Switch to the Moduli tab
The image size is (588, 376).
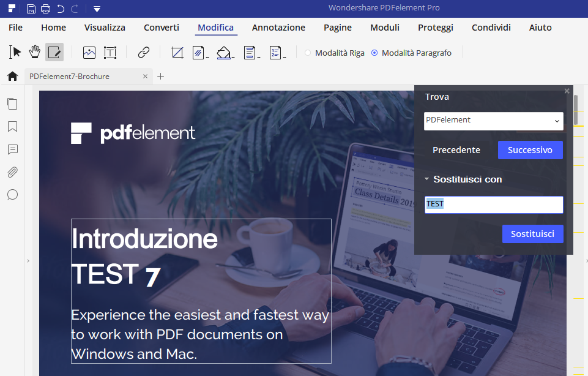[385, 28]
